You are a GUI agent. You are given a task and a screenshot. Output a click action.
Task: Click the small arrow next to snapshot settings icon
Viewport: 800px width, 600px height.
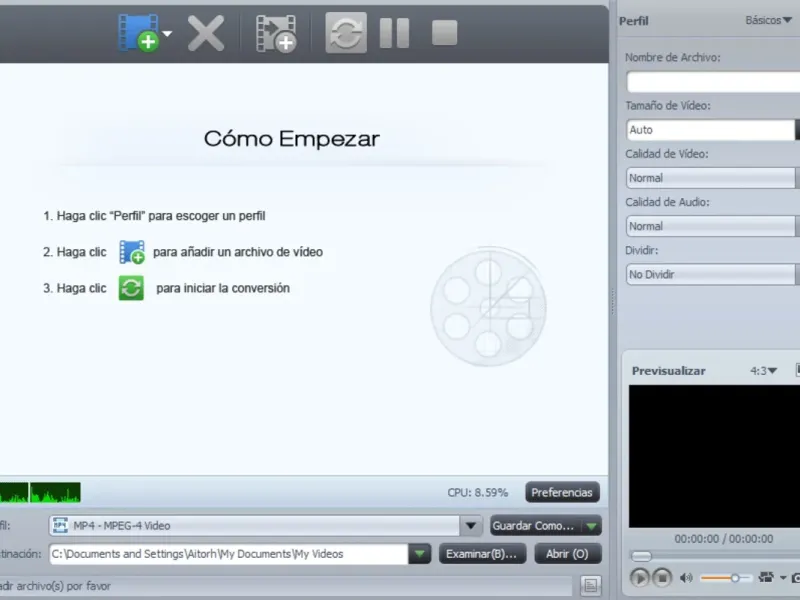pos(783,578)
